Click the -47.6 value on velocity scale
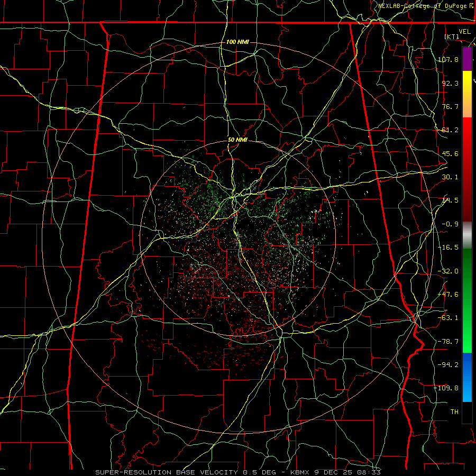Image resolution: width=476 pixels, height=476 pixels. point(448,295)
